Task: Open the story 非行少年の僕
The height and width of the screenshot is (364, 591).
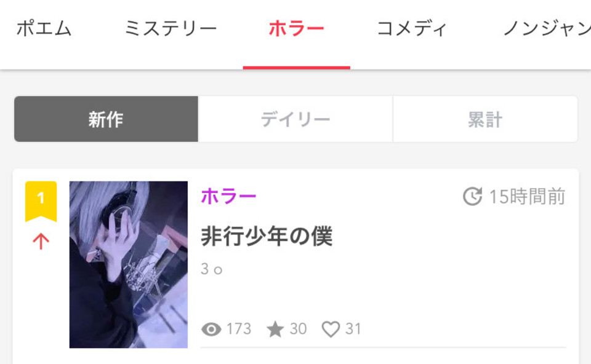Action: pyautogui.click(x=267, y=236)
